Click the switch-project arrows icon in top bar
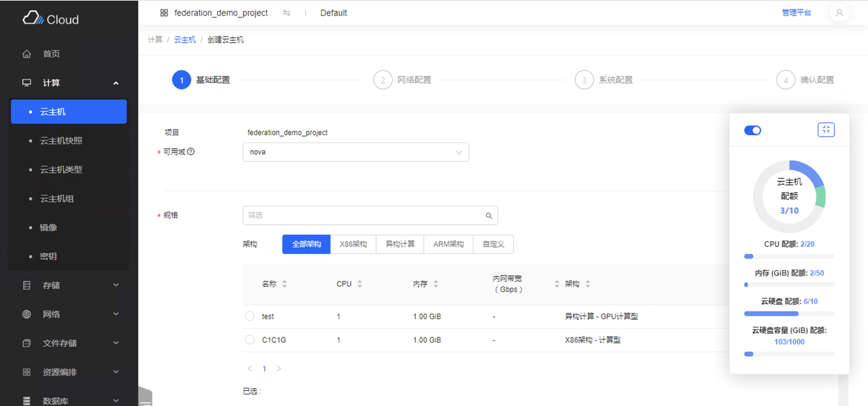The height and width of the screenshot is (406, 868). pyautogui.click(x=287, y=12)
